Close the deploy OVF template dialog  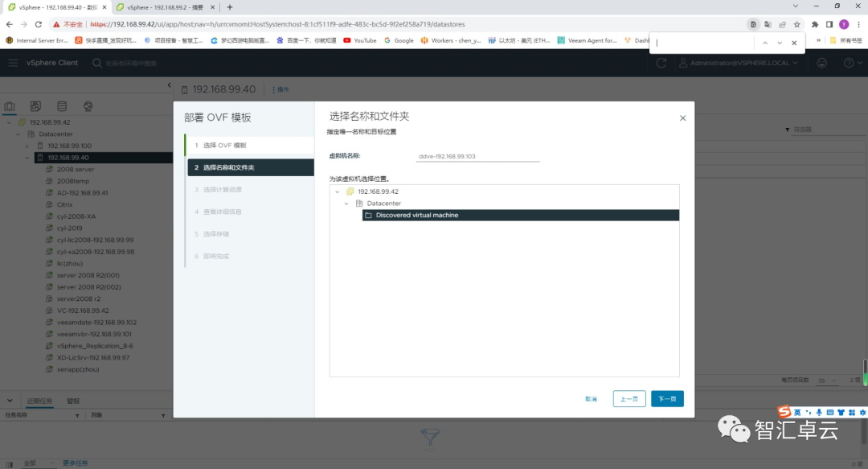[x=682, y=118]
